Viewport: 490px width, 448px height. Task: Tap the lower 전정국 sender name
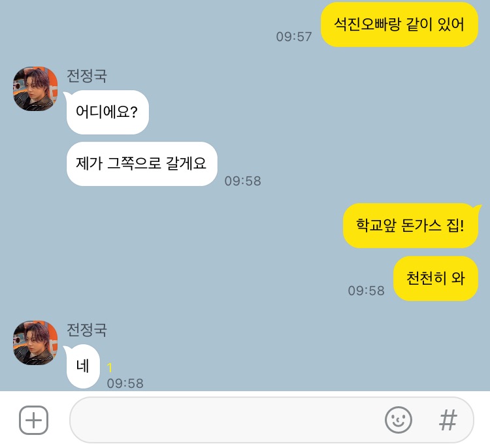click(x=87, y=330)
